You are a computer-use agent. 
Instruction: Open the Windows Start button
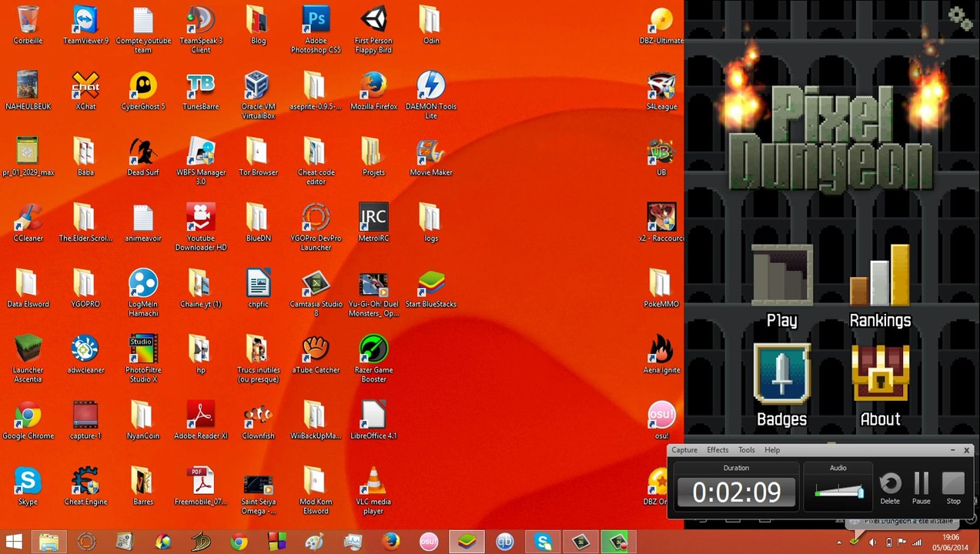click(x=14, y=542)
